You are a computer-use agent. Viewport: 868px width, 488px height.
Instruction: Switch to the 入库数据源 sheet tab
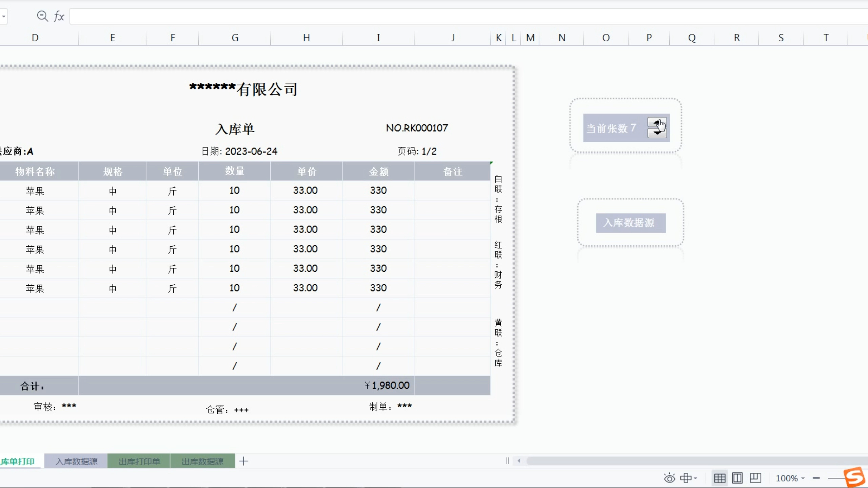coord(76,461)
